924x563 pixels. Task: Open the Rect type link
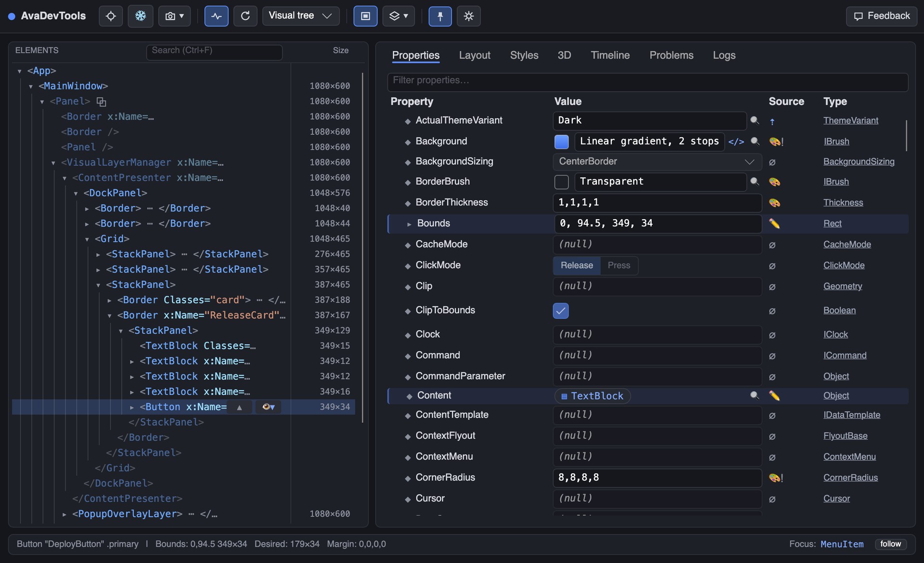click(832, 223)
